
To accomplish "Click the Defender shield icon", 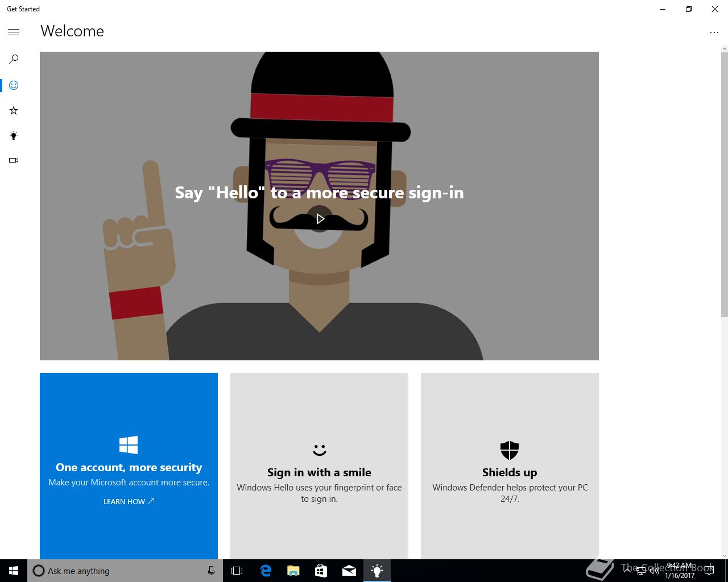I will pos(510,450).
